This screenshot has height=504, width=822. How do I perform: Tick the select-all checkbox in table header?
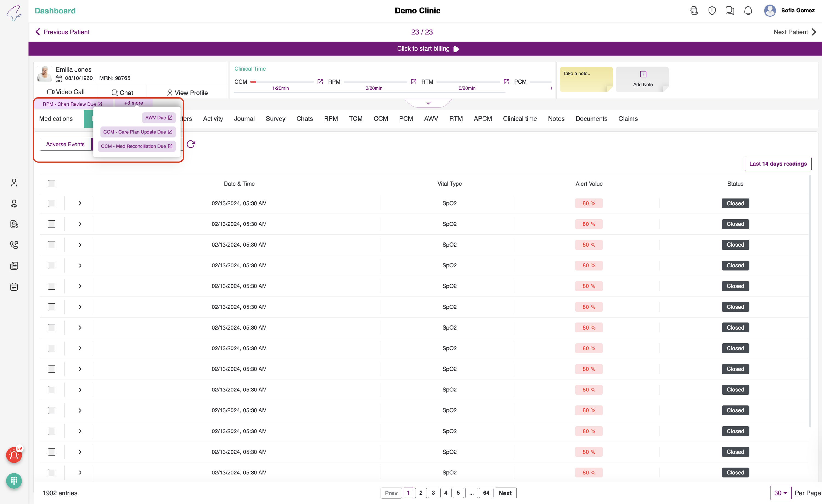(52, 184)
